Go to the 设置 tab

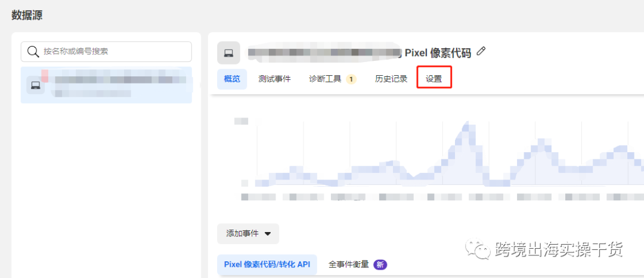[x=434, y=77]
